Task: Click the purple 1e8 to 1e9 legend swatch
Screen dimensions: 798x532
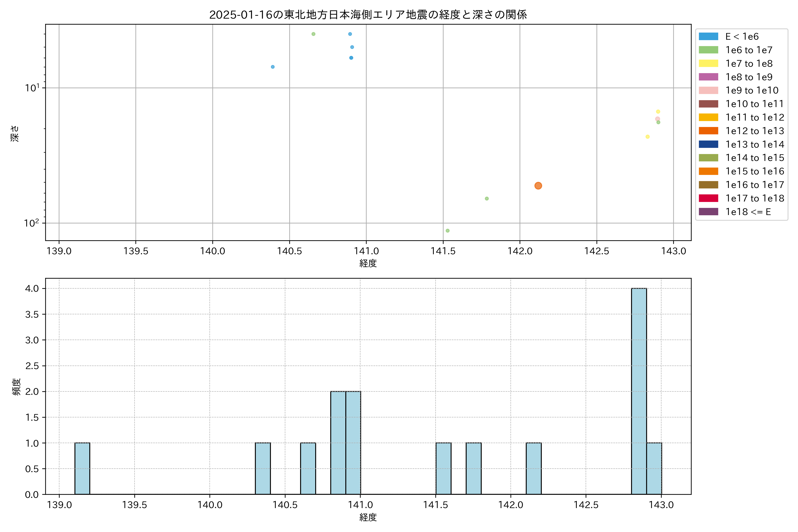Action: click(x=708, y=77)
